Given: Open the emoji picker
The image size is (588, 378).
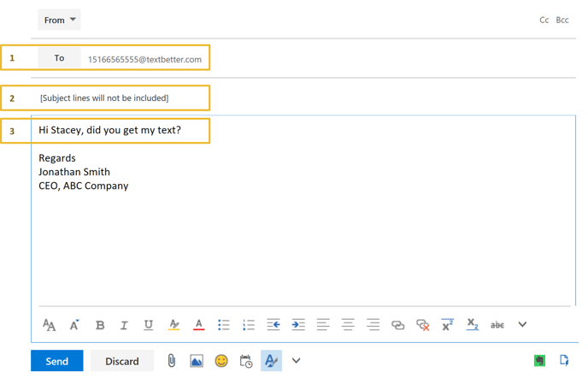Looking at the screenshot, I should click(x=221, y=361).
